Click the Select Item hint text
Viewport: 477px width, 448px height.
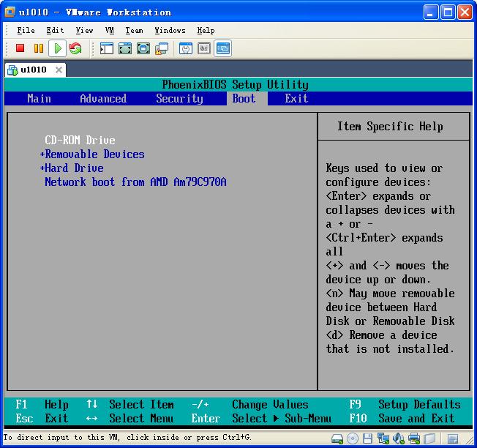pos(141,405)
